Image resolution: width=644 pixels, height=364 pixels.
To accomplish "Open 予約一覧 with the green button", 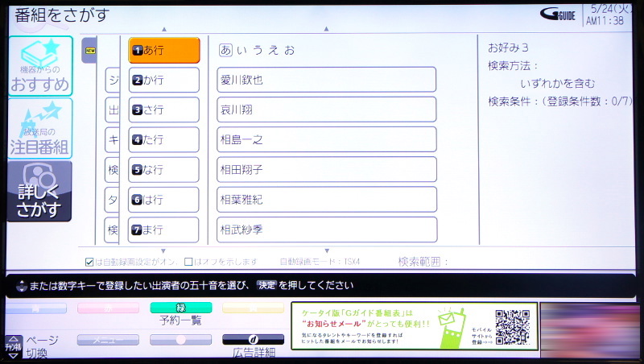I will pos(181,308).
